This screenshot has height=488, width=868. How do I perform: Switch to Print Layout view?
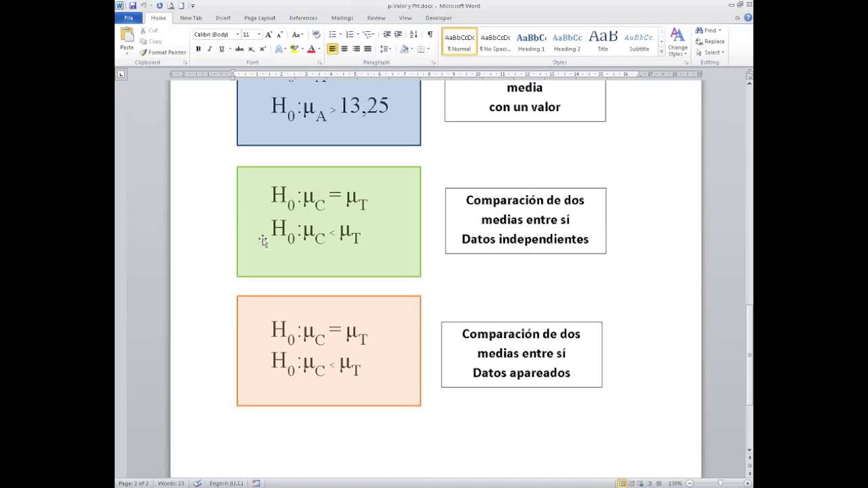coord(623,483)
